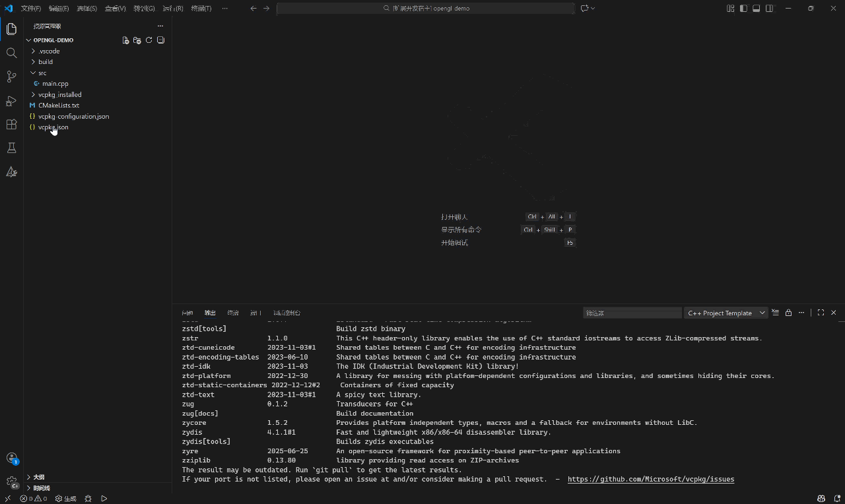The width and height of the screenshot is (845, 504).
Task: Open the File (F) menu
Action: point(31,8)
